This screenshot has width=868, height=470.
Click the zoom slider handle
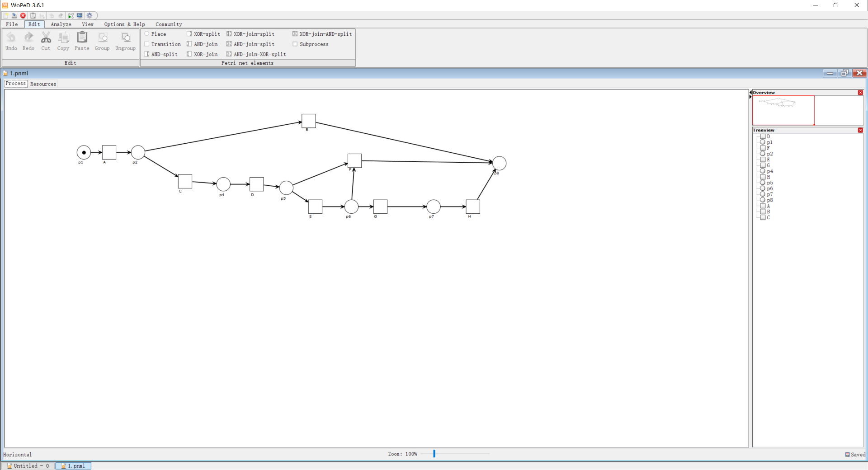434,453
